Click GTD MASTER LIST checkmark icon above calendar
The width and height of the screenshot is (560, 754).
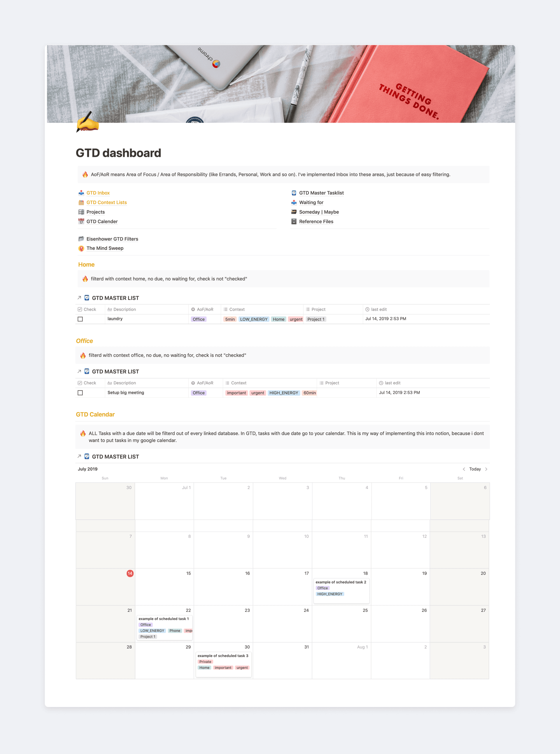[87, 457]
